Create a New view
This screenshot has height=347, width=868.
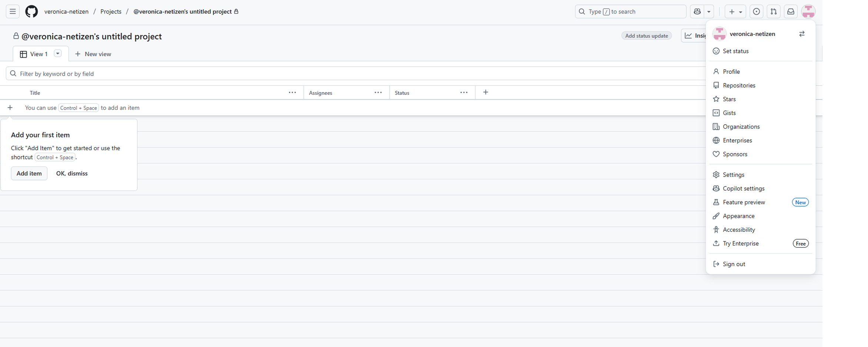click(x=93, y=54)
